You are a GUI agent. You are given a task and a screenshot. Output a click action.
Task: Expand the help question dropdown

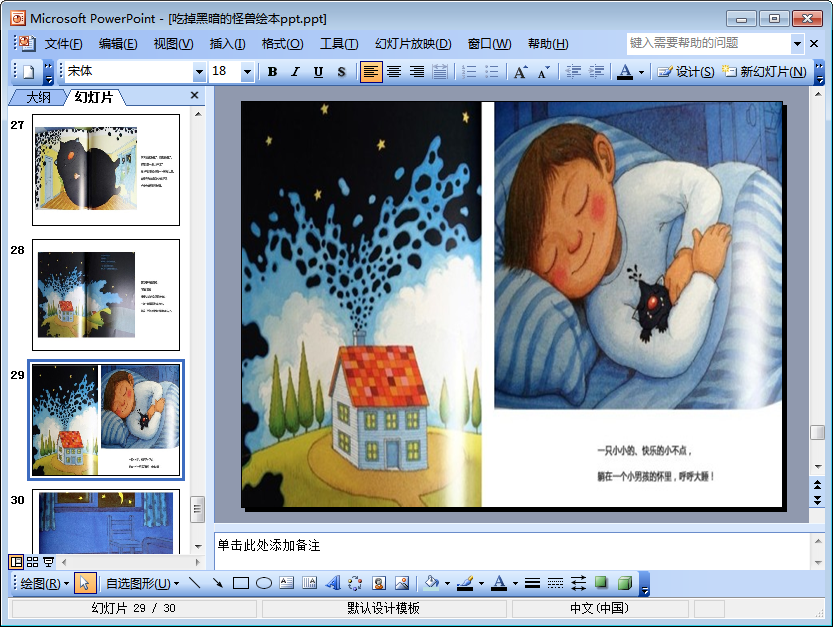tap(797, 44)
